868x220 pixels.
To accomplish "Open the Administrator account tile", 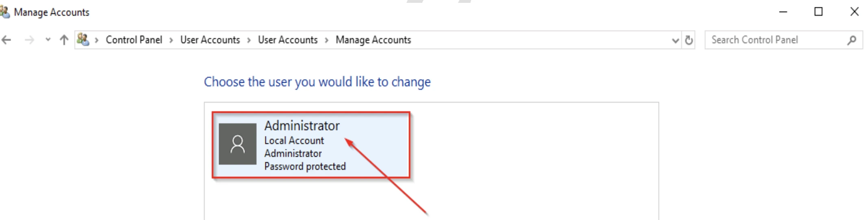I will click(311, 145).
